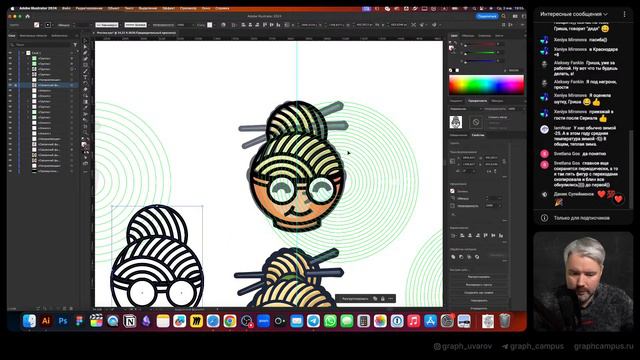Screen dimensions: 640x360
Task: Toggle visibility of the highlighted layer row
Action: [10, 85]
